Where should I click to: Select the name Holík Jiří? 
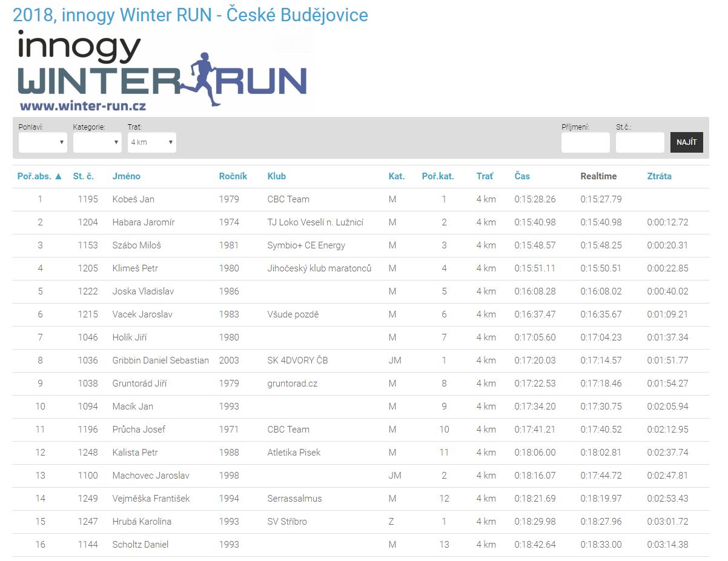[130, 337]
